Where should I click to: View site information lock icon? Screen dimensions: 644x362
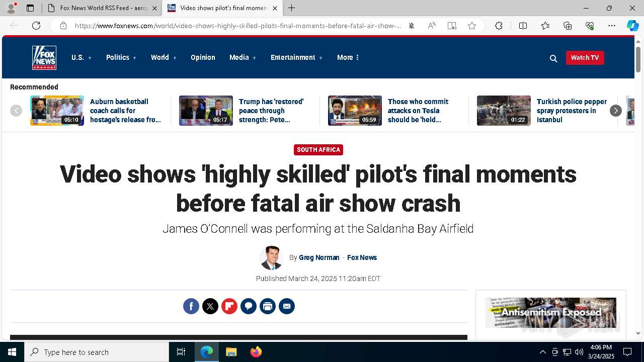pos(63,26)
